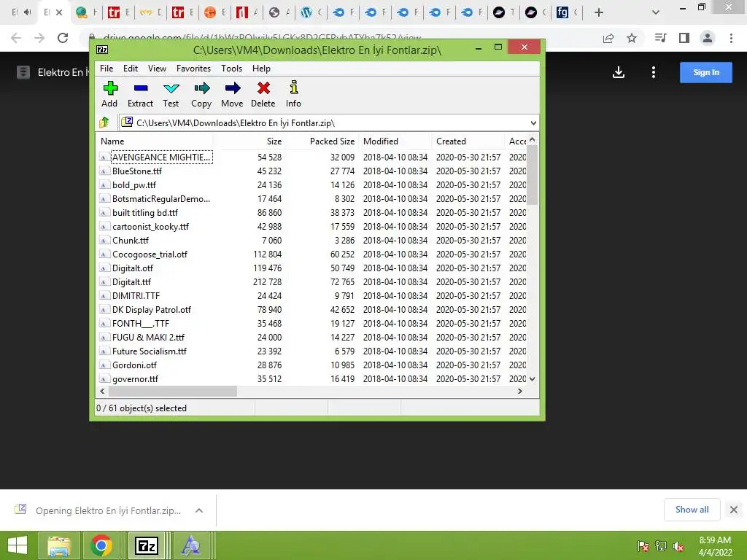Screen dimensions: 747x560
Task: Click the Sign in button
Action: point(705,72)
